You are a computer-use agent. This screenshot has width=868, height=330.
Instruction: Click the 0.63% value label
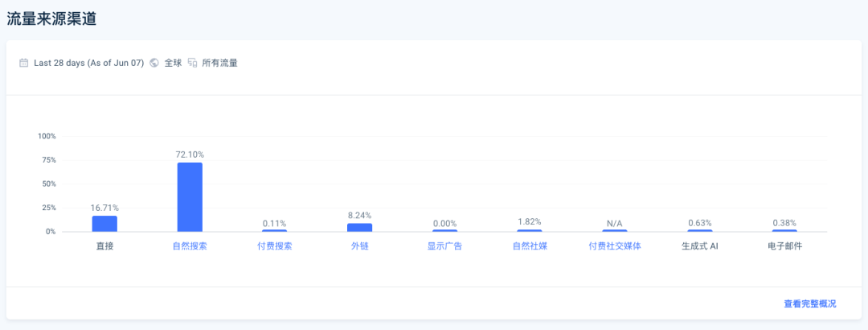coord(700,223)
